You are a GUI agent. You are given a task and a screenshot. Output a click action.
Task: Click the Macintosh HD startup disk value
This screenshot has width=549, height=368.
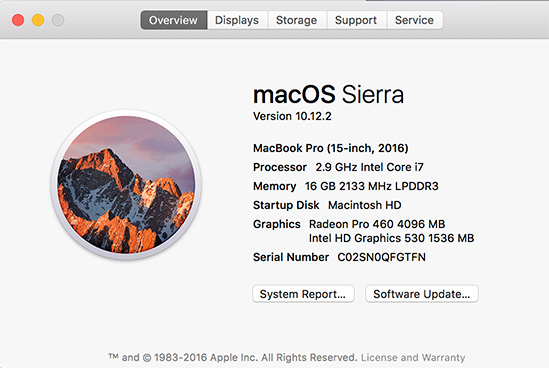364,205
